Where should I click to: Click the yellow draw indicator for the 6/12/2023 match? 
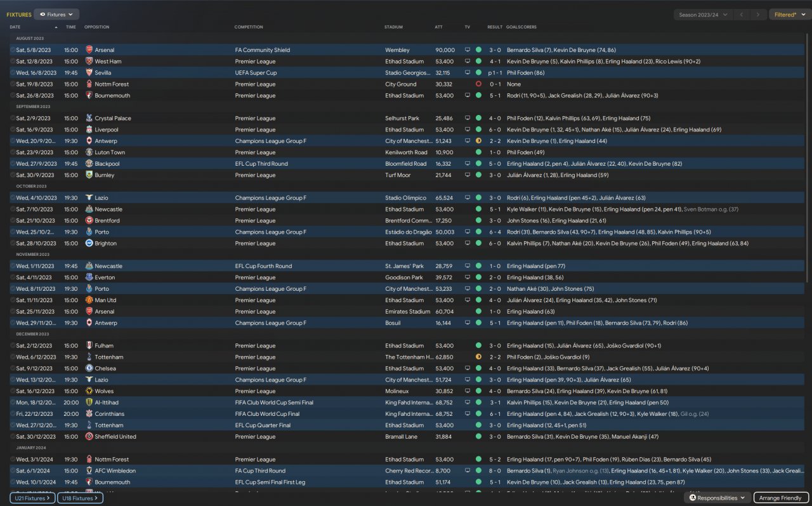coord(478,357)
